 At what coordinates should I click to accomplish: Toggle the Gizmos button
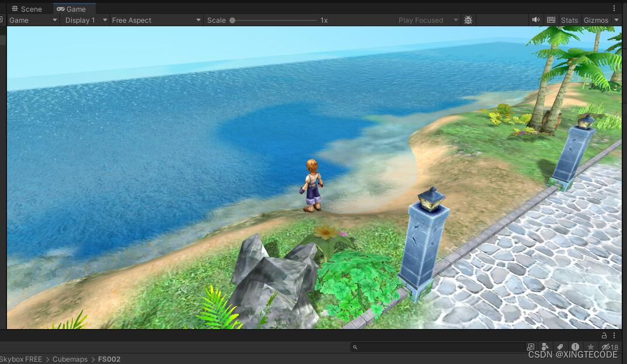[595, 20]
